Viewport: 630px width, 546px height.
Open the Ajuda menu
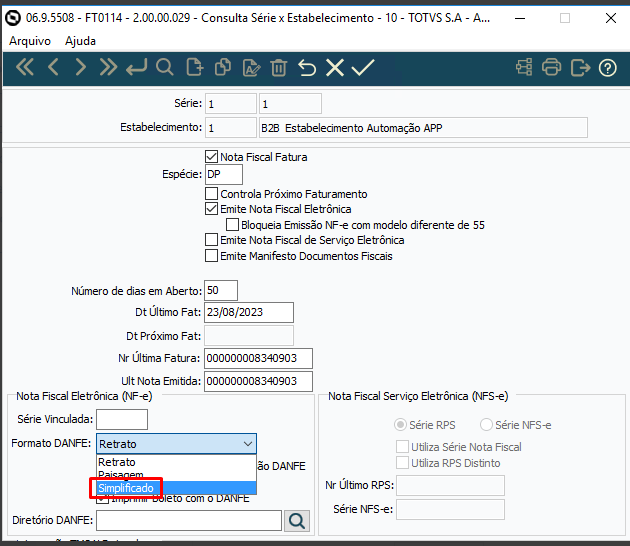click(80, 41)
